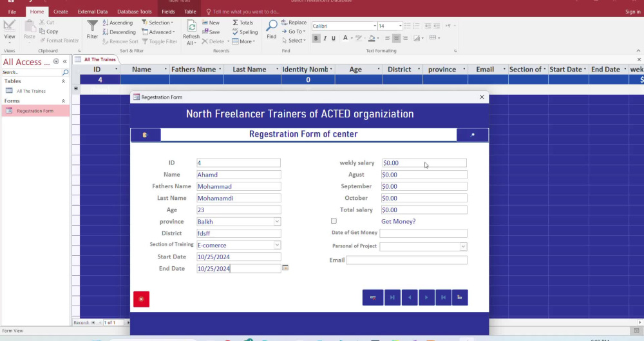Save the record using ribbon Save

(x=211, y=32)
